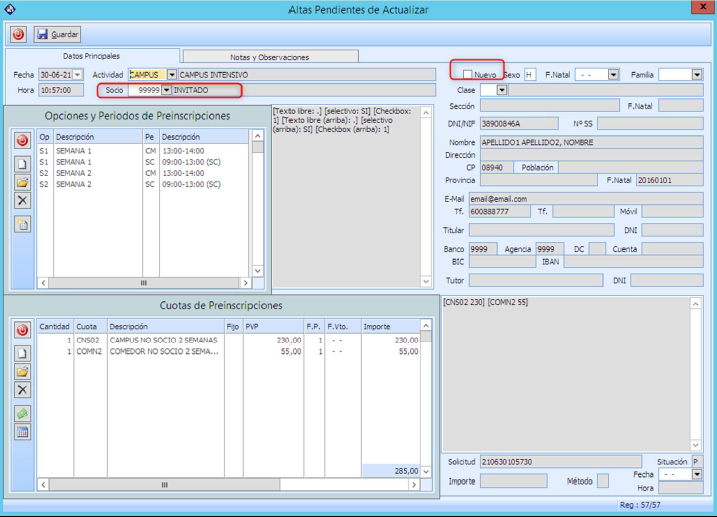Click the new document icon in Cuotas de Preinscripciones panel
This screenshot has width=717, height=517.
tap(22, 352)
